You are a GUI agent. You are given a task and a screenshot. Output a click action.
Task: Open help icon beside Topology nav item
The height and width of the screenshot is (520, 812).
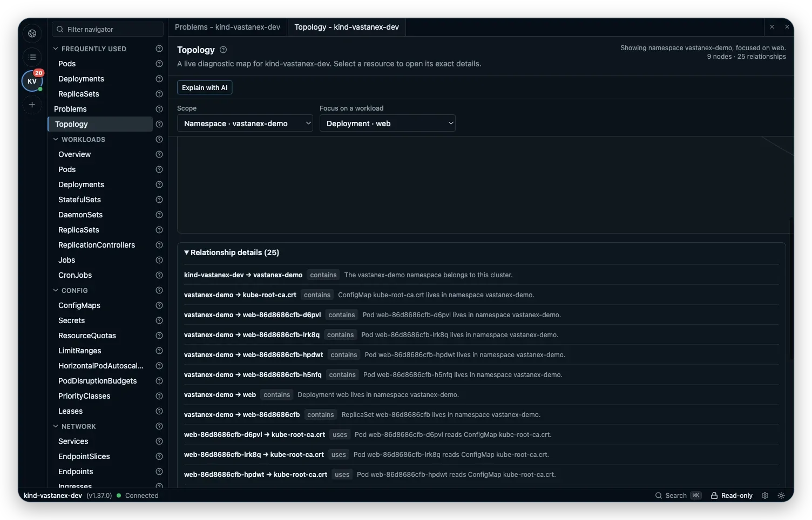(x=159, y=124)
